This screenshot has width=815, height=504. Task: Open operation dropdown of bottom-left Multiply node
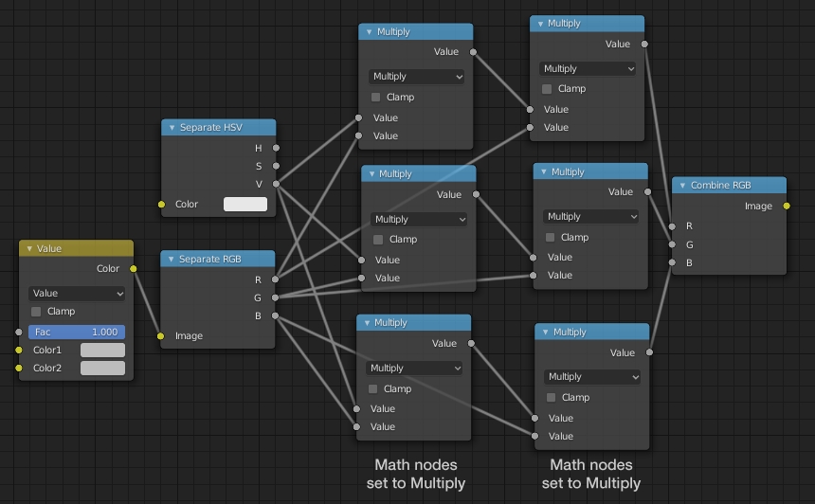click(x=414, y=368)
